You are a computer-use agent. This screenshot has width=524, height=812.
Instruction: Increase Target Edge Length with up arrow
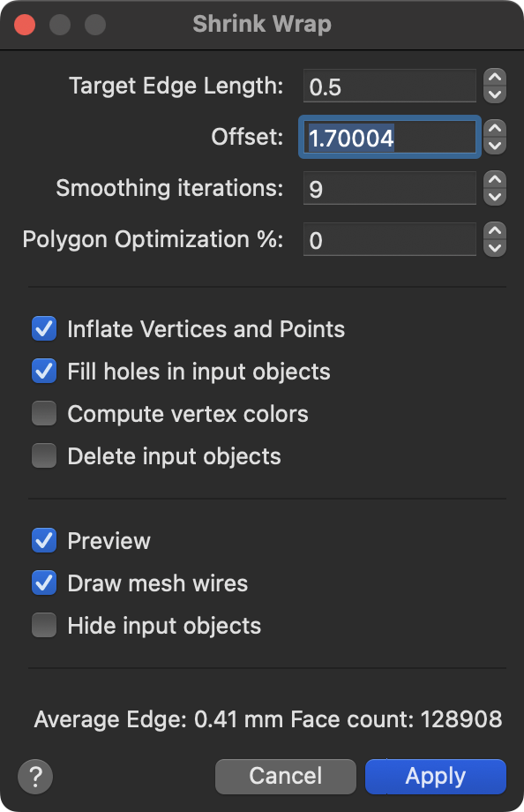[495, 77]
